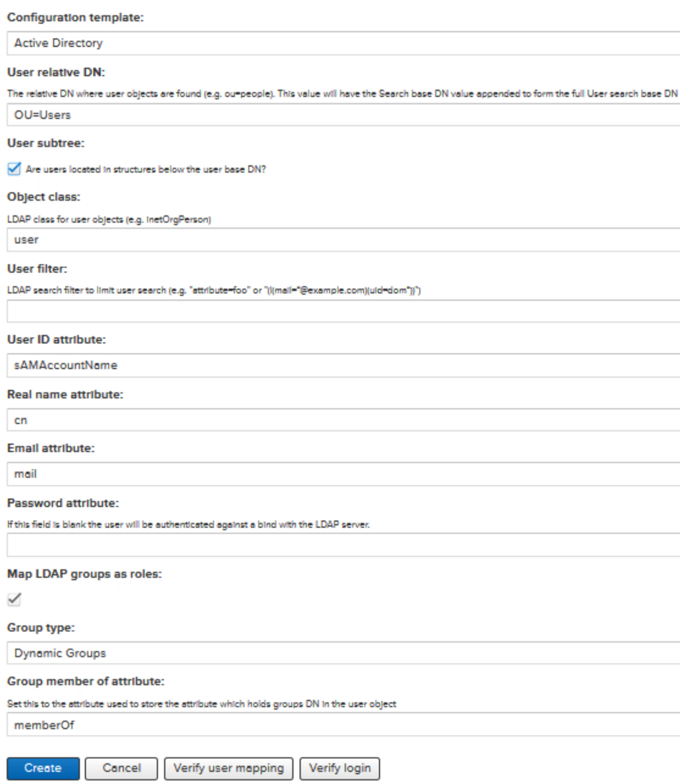Click the Email attribute field with mail

point(343,474)
